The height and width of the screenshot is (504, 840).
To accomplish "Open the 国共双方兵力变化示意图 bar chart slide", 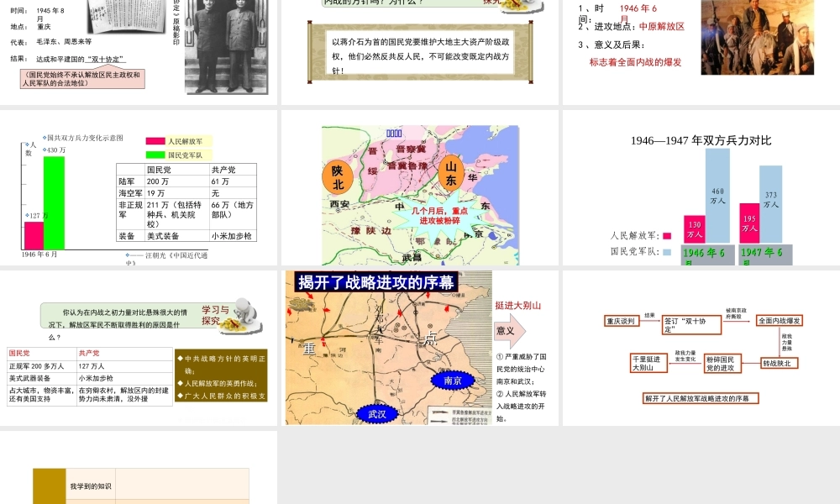I will 139,187.
